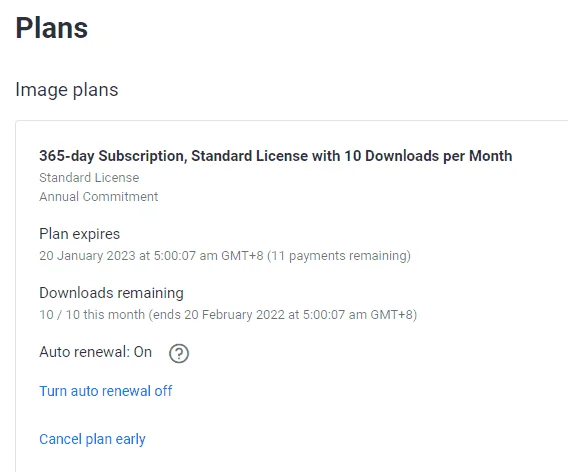Click the 11 payments remaining note

pyautogui.click(x=339, y=256)
